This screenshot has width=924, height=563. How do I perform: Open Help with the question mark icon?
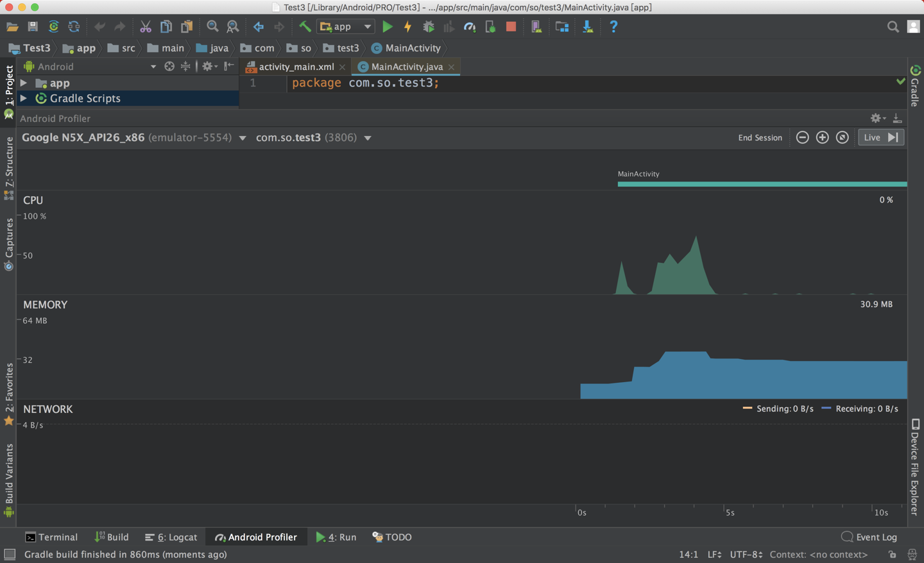click(613, 27)
